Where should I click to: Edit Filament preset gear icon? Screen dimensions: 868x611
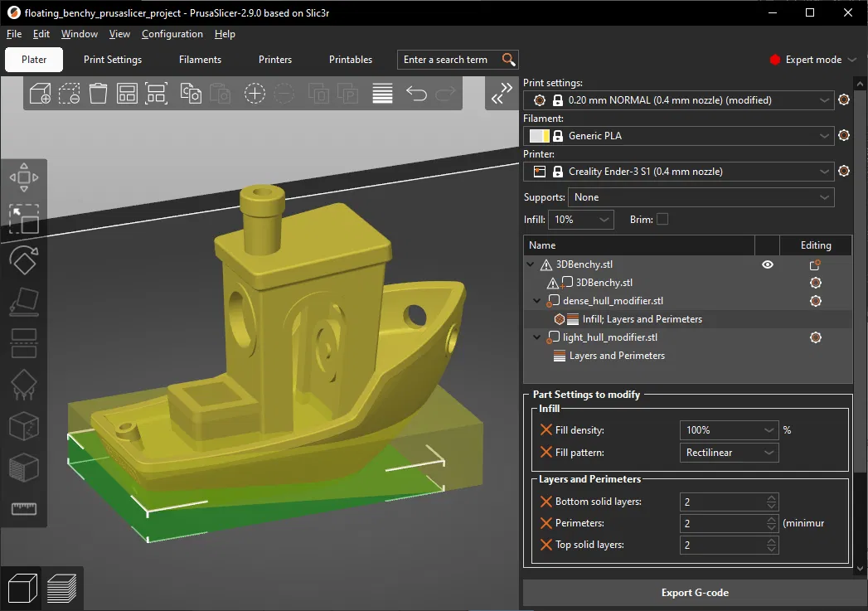pyautogui.click(x=844, y=135)
